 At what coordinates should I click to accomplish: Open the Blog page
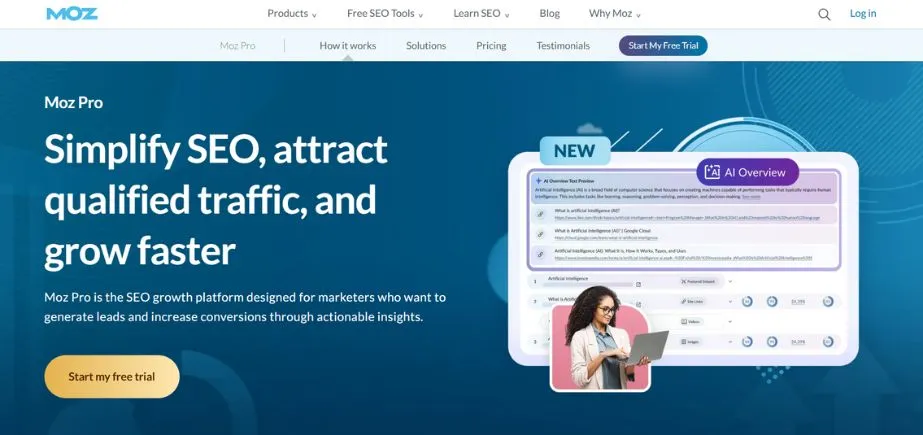[550, 14]
